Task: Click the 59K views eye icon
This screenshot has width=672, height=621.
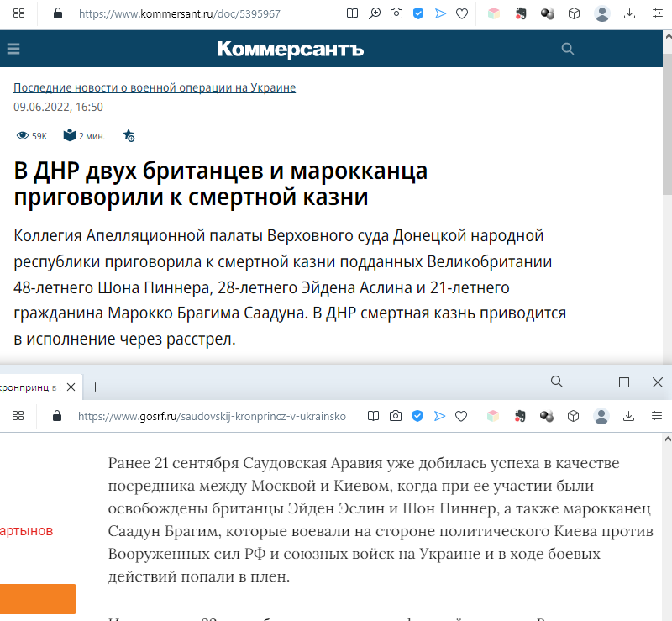Action: [23, 136]
